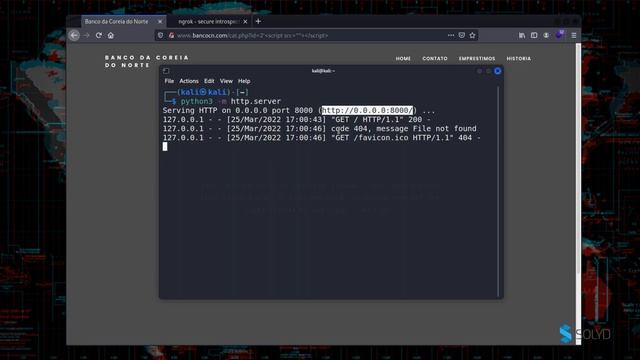Click the terminal vertical scrollbar
This screenshot has width=640, height=360.
click(x=498, y=192)
